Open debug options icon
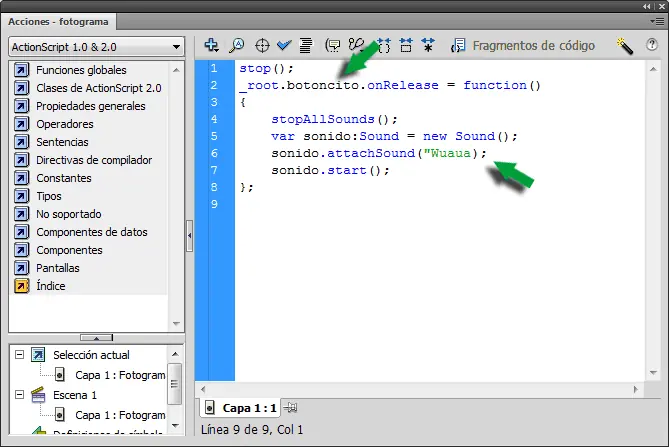The height and width of the screenshot is (447, 669). [356, 45]
